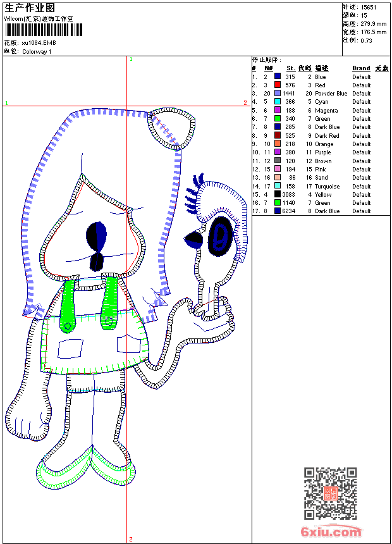
Task: Click the stitch count '1441'
Action: point(288,94)
